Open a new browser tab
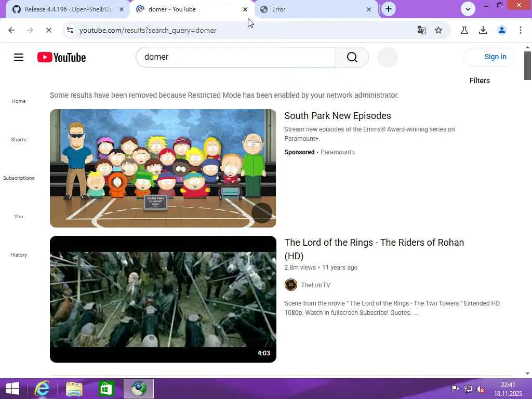 [x=389, y=9]
